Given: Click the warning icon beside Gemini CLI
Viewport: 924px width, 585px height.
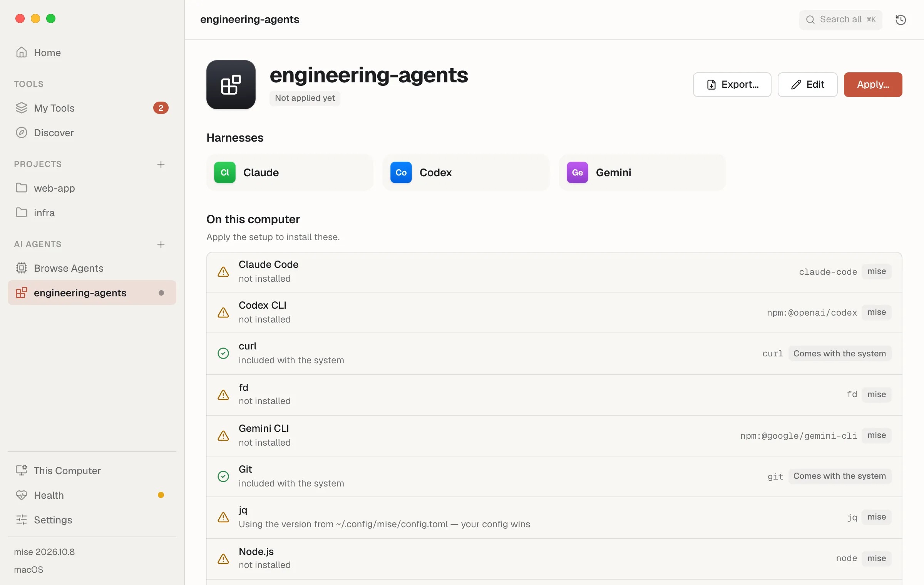Looking at the screenshot, I should [x=223, y=436].
